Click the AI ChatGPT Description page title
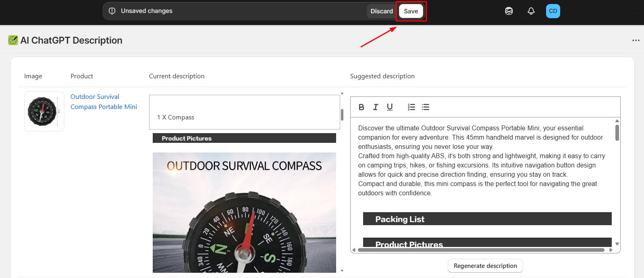 (x=71, y=40)
